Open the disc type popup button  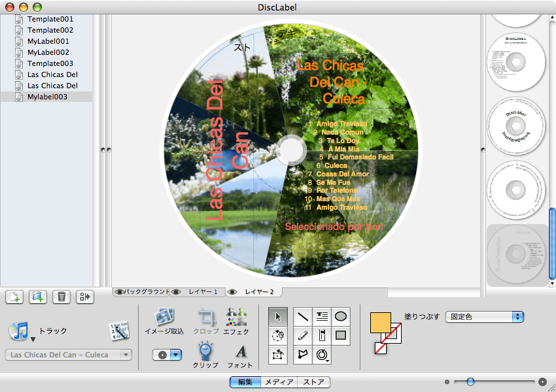click(x=167, y=355)
